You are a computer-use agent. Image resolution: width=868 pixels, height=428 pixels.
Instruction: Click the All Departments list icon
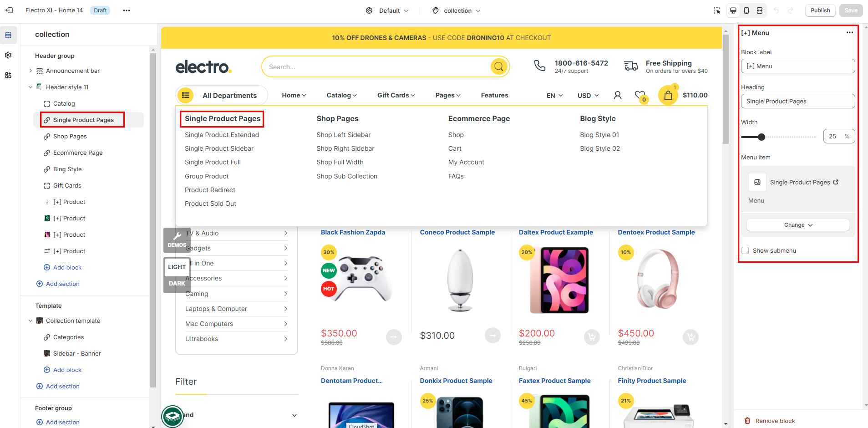pos(186,95)
